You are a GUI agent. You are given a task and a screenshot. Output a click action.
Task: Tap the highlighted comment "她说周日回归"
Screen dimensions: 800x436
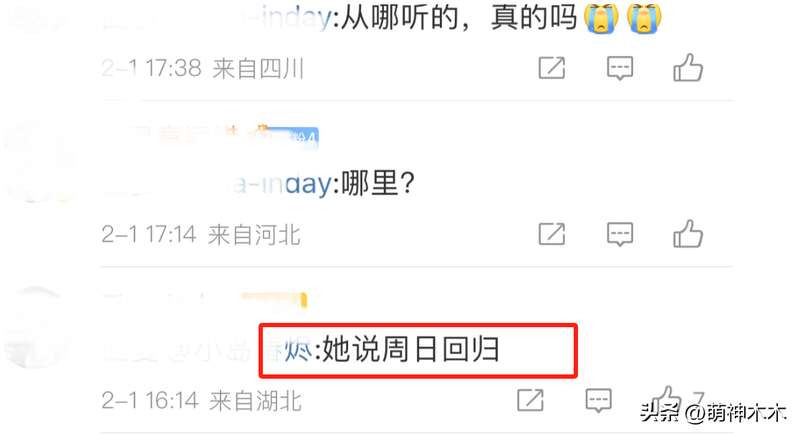[411, 350]
